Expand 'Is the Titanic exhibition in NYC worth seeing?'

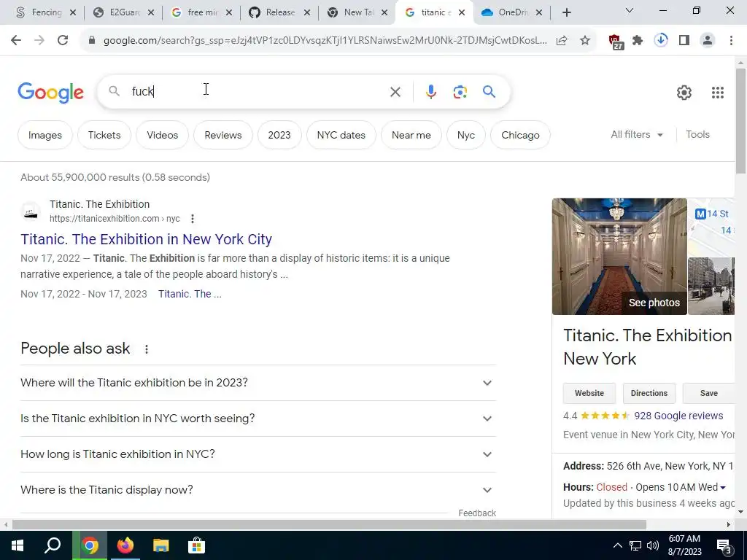258,419
